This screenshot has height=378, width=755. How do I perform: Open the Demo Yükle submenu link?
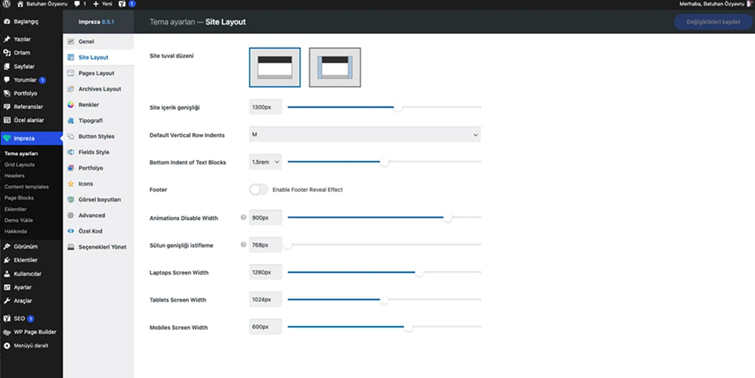point(18,220)
